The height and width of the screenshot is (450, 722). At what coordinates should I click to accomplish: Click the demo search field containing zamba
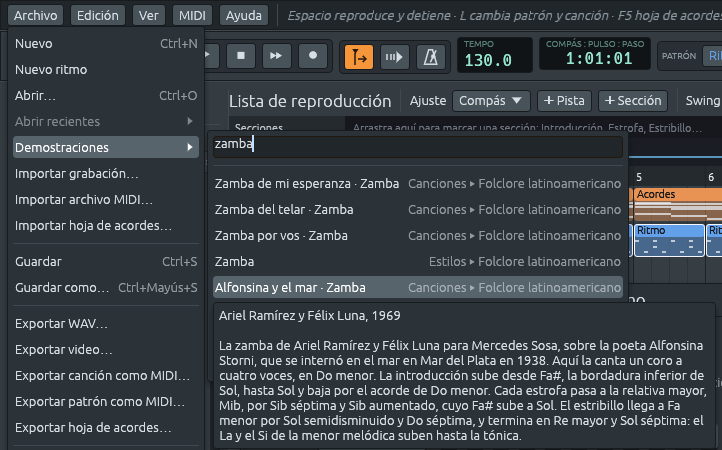[418, 145]
